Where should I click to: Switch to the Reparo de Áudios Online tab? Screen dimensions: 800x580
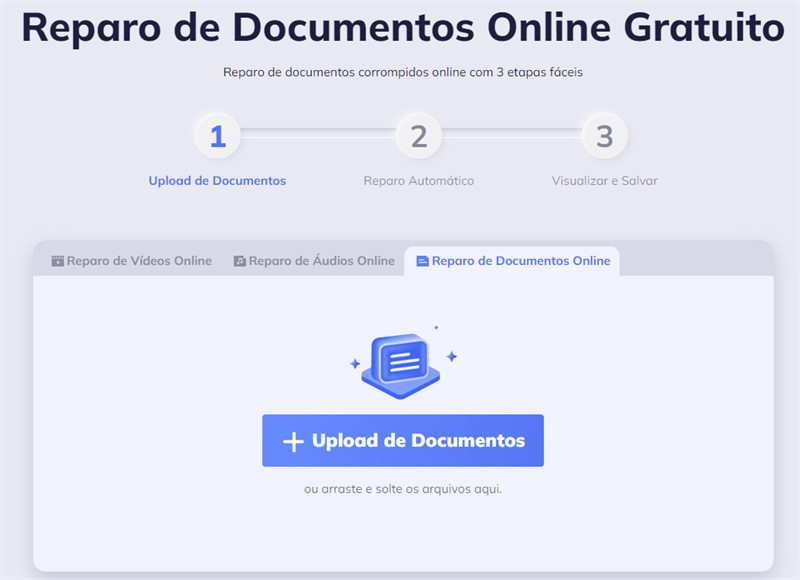(315, 260)
